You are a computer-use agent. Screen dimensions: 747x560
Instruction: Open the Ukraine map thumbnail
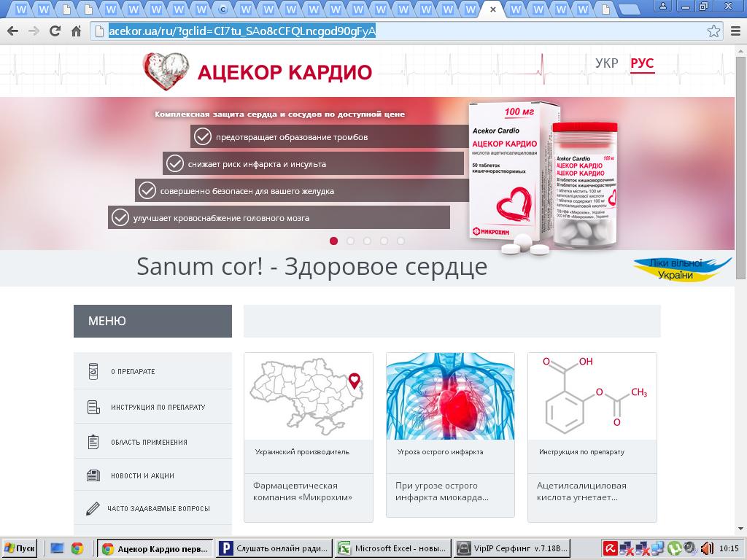309,396
